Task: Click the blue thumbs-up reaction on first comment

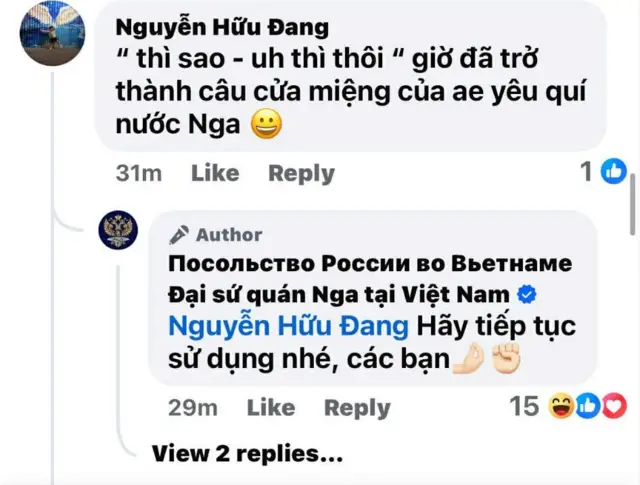Action: click(613, 171)
